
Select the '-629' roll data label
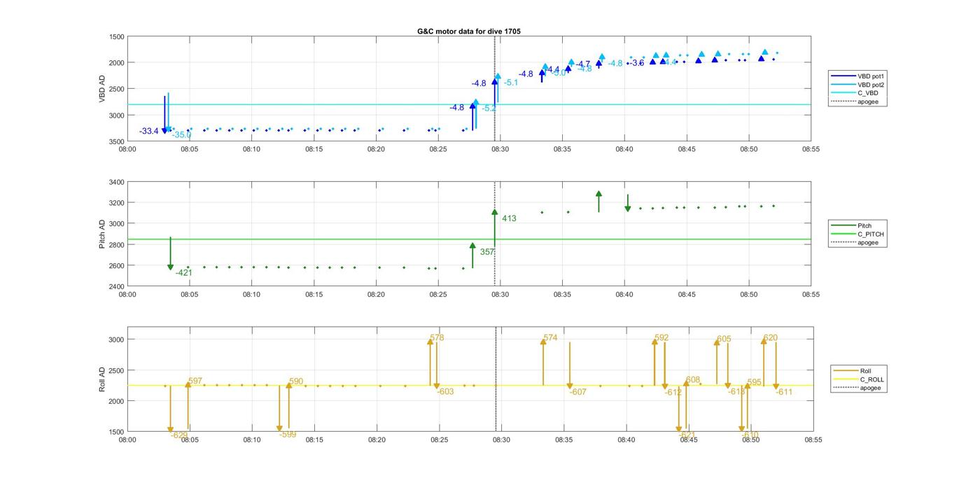[179, 435]
